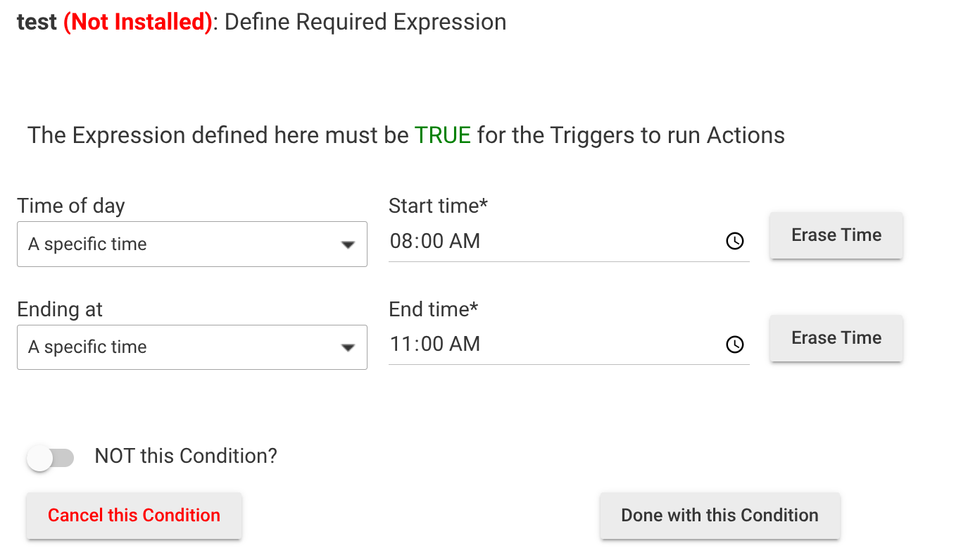Erase the End time value

(836, 338)
